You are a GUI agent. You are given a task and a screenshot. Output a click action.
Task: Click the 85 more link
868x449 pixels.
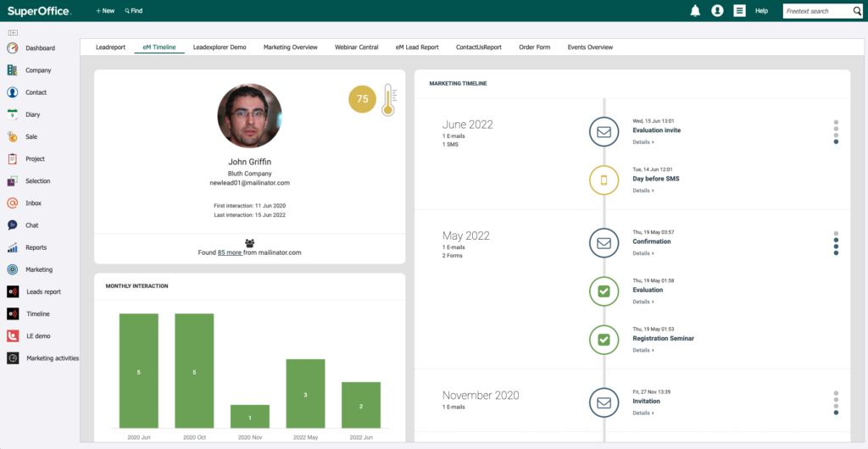pos(231,252)
